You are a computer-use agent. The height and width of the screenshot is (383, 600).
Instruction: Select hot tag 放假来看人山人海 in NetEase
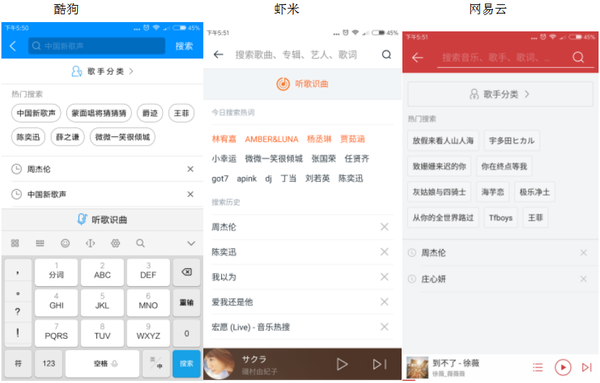coord(443,141)
